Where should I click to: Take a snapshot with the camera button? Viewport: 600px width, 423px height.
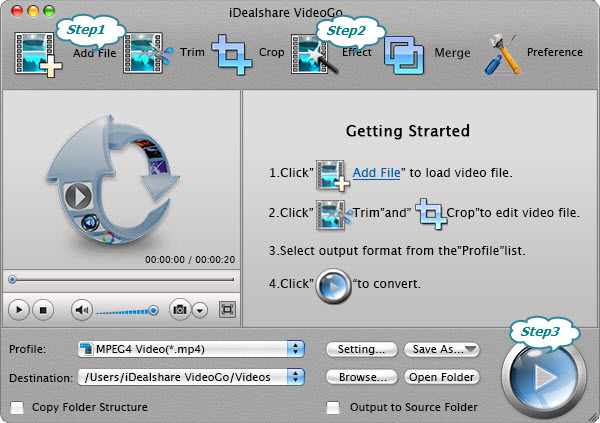coord(180,309)
